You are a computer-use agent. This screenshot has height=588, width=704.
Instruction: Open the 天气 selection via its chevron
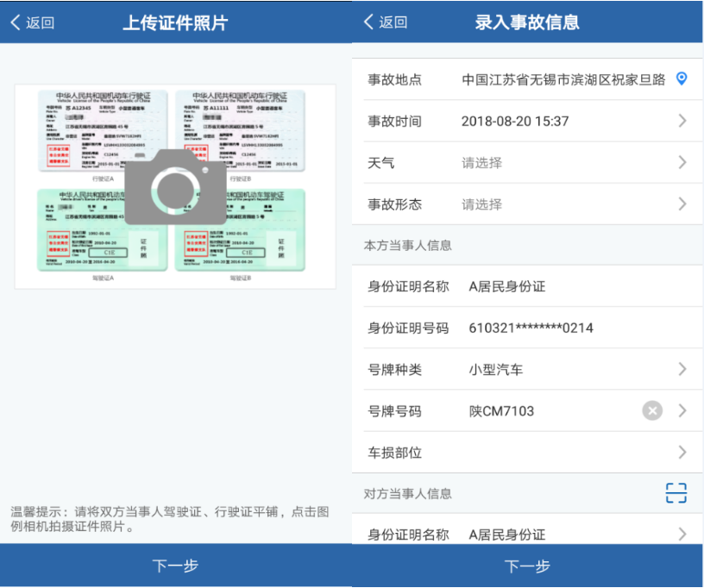[684, 162]
